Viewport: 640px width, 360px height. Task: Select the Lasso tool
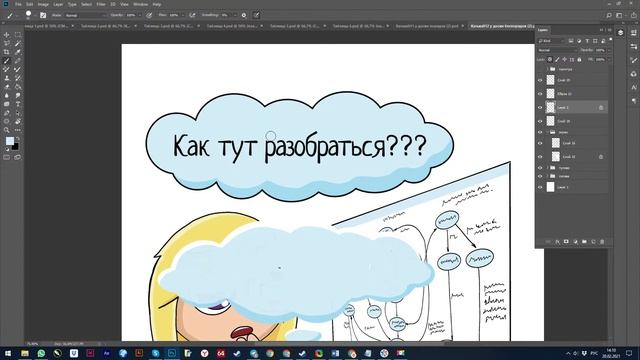click(6, 43)
